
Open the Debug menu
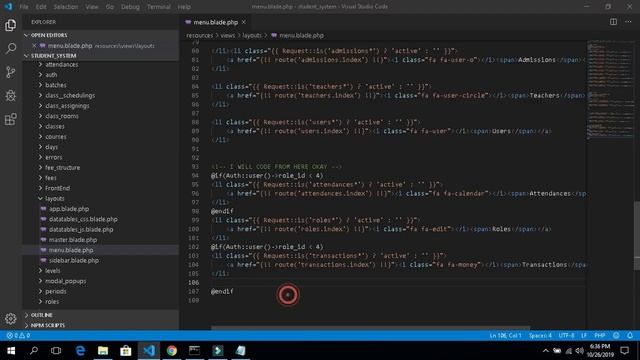click(x=130, y=7)
